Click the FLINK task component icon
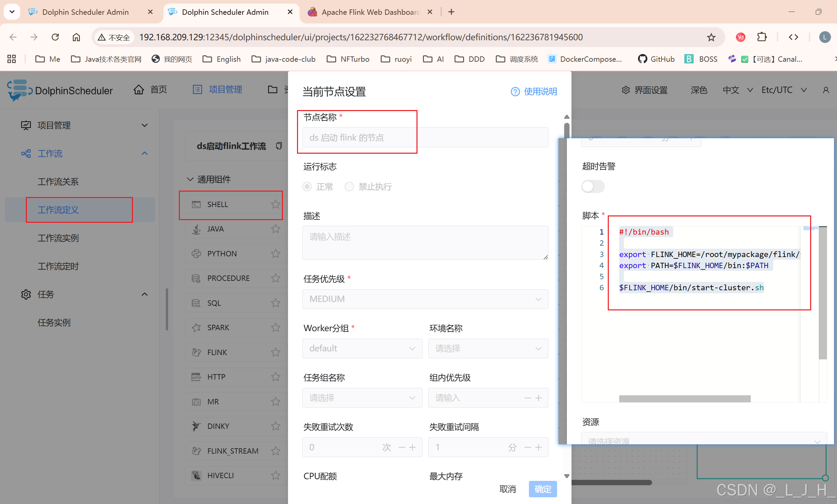 pyautogui.click(x=196, y=352)
